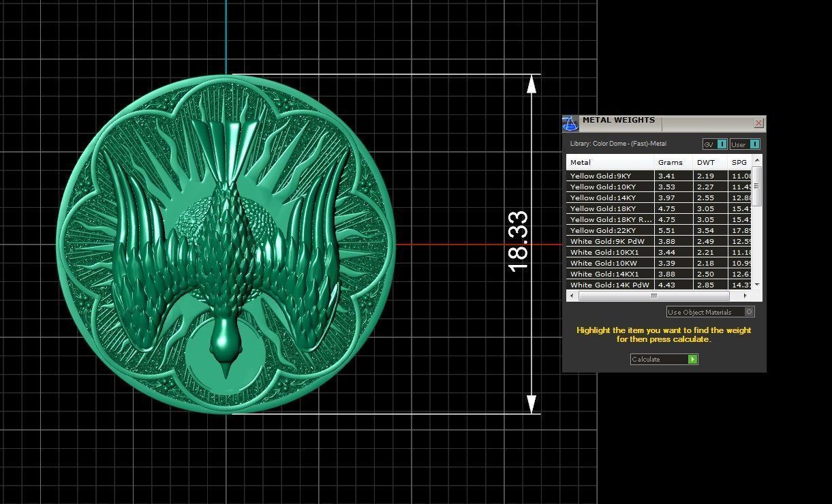Click the horizontal scrollbar left arrow
This screenshot has height=504, width=832.
pos(572,296)
